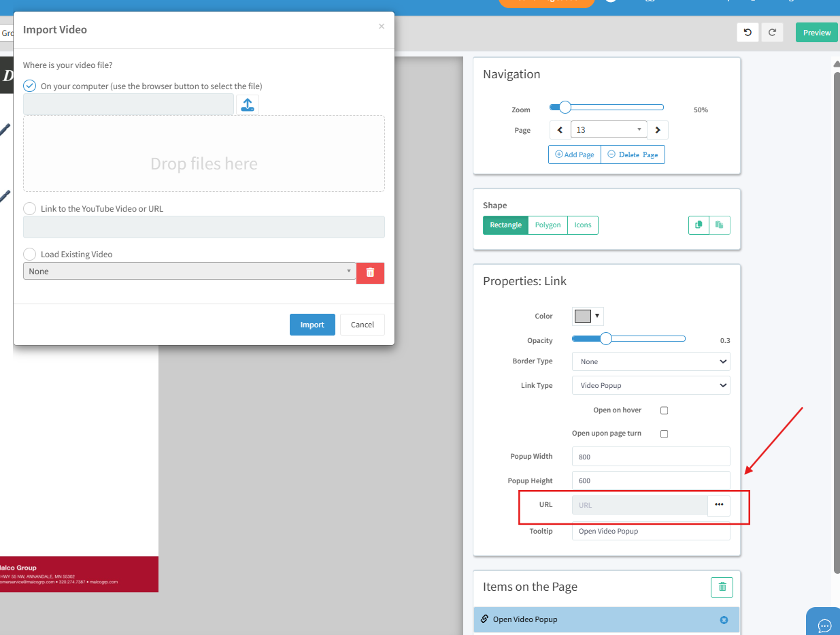The width and height of the screenshot is (840, 635).
Task: Enable the 'Open on hover' checkbox
Action: [665, 410]
